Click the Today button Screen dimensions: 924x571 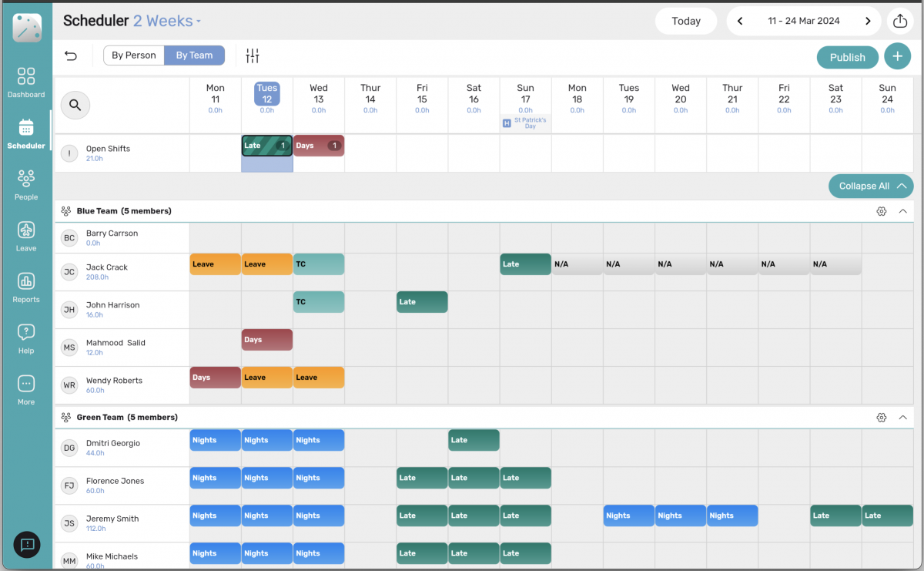pyautogui.click(x=685, y=22)
